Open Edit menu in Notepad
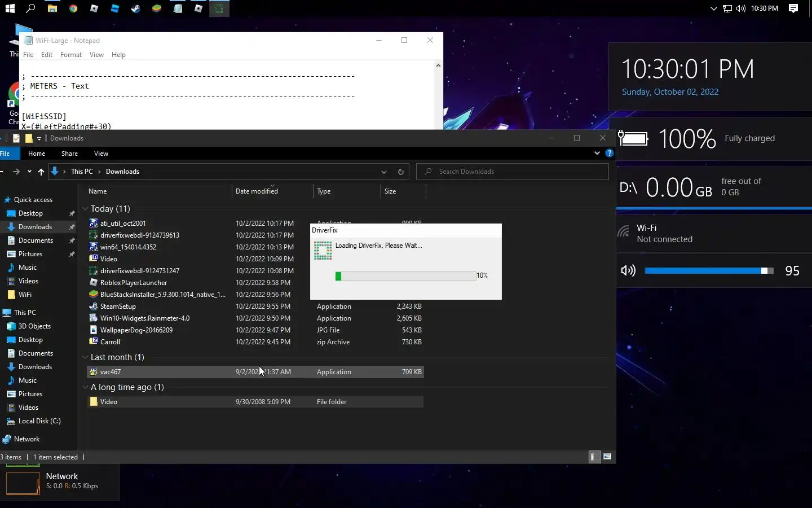Image resolution: width=812 pixels, height=508 pixels. coord(47,55)
